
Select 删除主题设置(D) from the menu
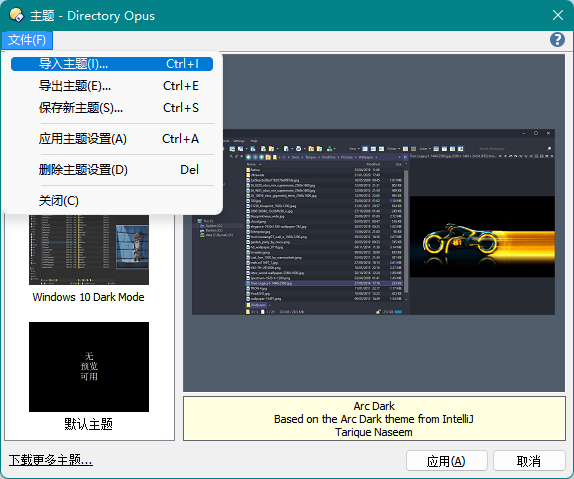click(x=112, y=170)
